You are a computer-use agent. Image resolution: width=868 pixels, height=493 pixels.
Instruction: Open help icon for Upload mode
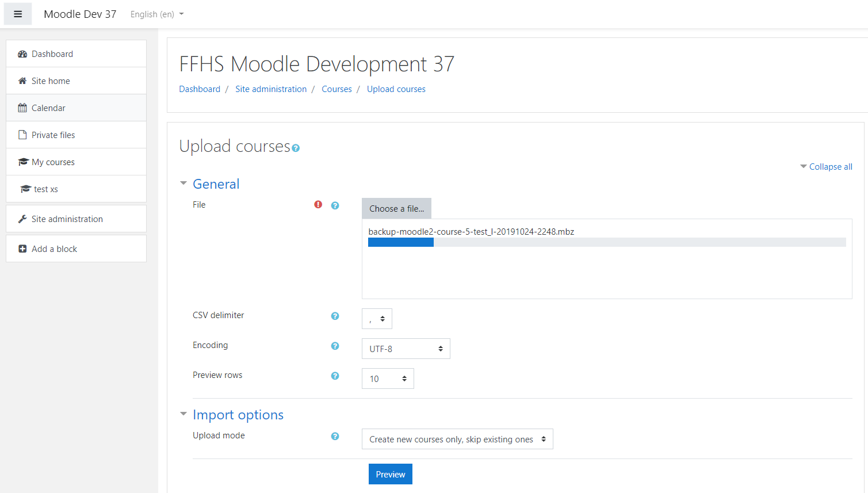click(335, 436)
